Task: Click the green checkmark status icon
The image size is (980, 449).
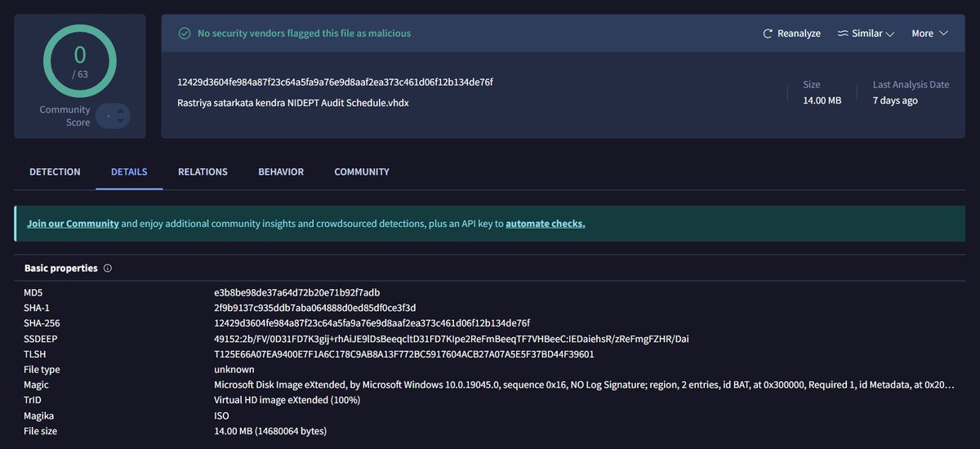Action: coord(185,33)
